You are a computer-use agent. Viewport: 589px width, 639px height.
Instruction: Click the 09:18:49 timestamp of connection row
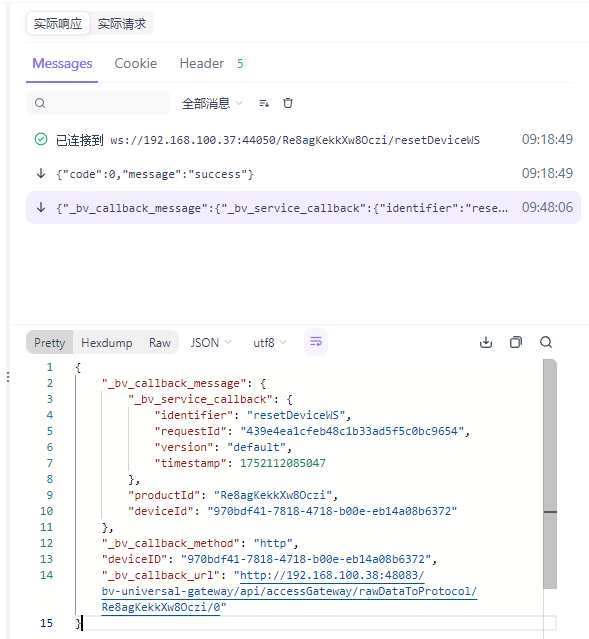click(547, 139)
